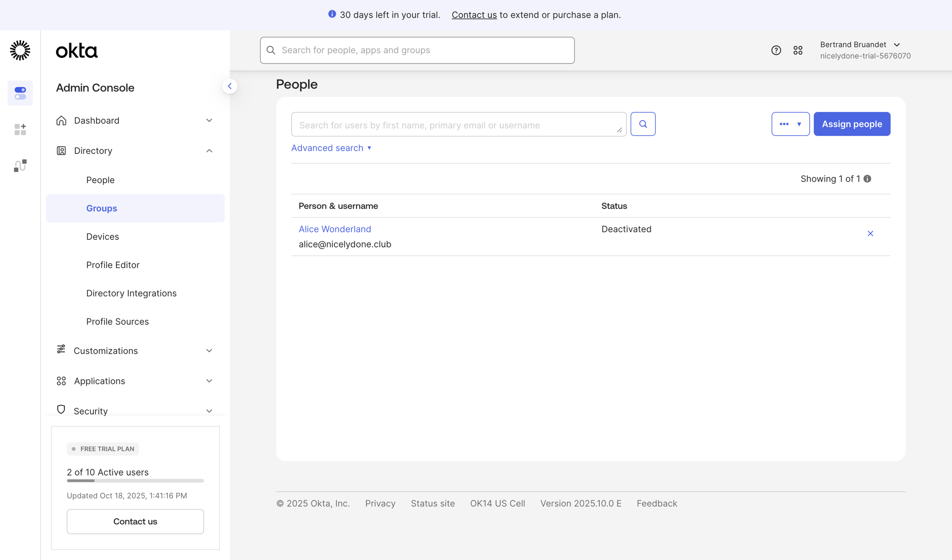The image size is (952, 560).
Task: Focus the user search field by name or email
Action: click(x=459, y=124)
